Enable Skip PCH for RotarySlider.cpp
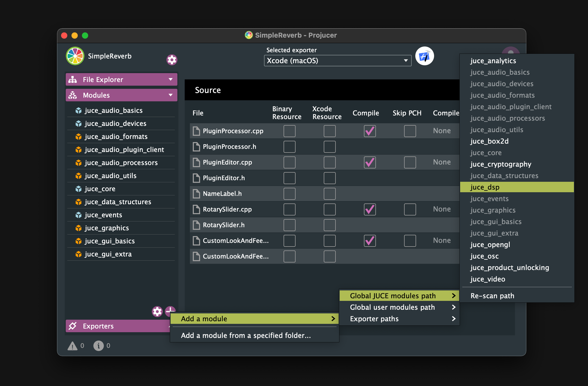 [x=410, y=209]
